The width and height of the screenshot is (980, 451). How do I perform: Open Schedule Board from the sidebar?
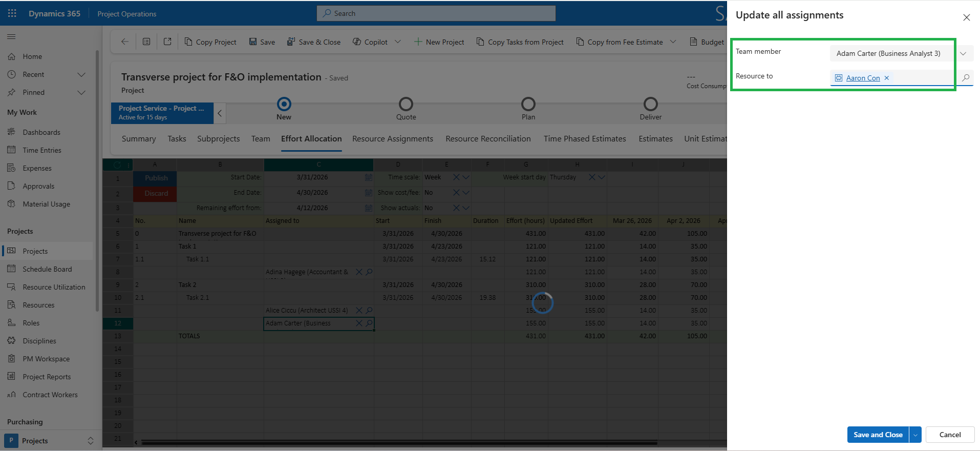pos(47,269)
